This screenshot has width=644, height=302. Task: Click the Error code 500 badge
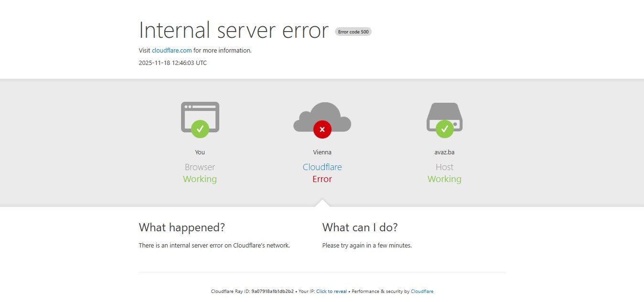pos(353,32)
